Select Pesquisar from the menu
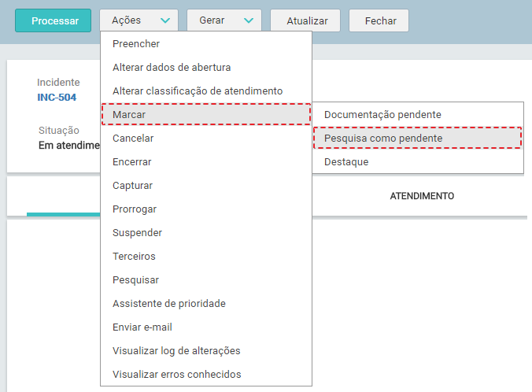This screenshot has height=392, width=532. (206, 280)
